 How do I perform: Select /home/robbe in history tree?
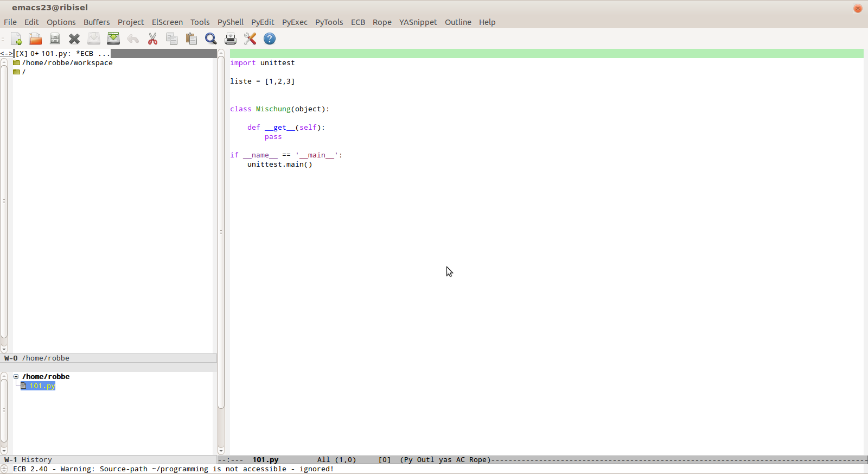click(x=46, y=376)
